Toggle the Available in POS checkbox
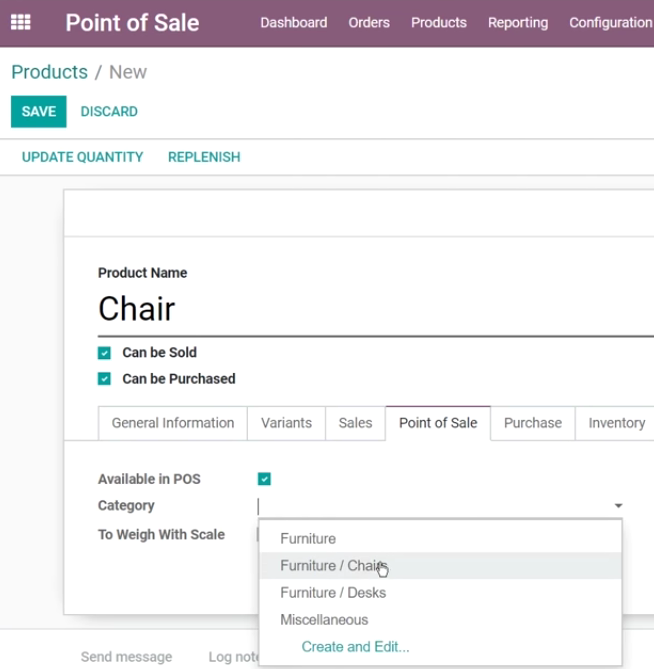Viewport: 654px width, 669px height. [264, 479]
